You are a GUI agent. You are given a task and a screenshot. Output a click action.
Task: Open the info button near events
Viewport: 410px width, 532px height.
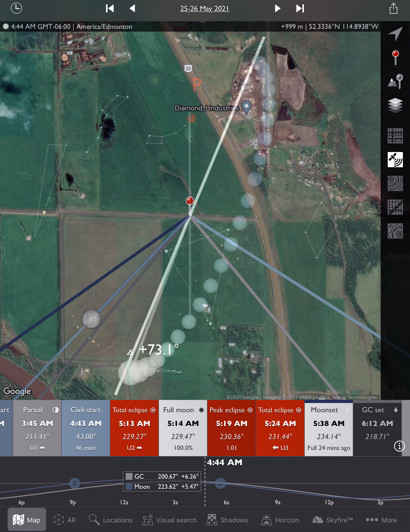(x=399, y=446)
